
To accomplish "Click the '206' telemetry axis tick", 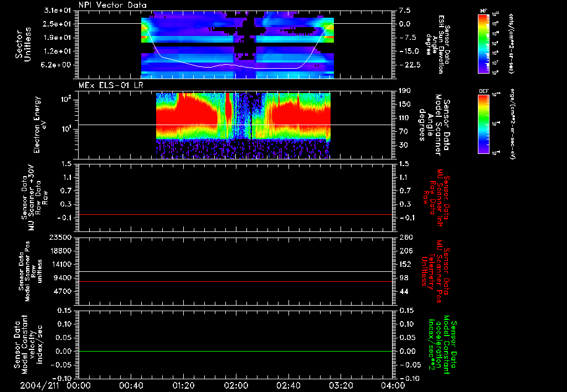I will click(405, 251).
